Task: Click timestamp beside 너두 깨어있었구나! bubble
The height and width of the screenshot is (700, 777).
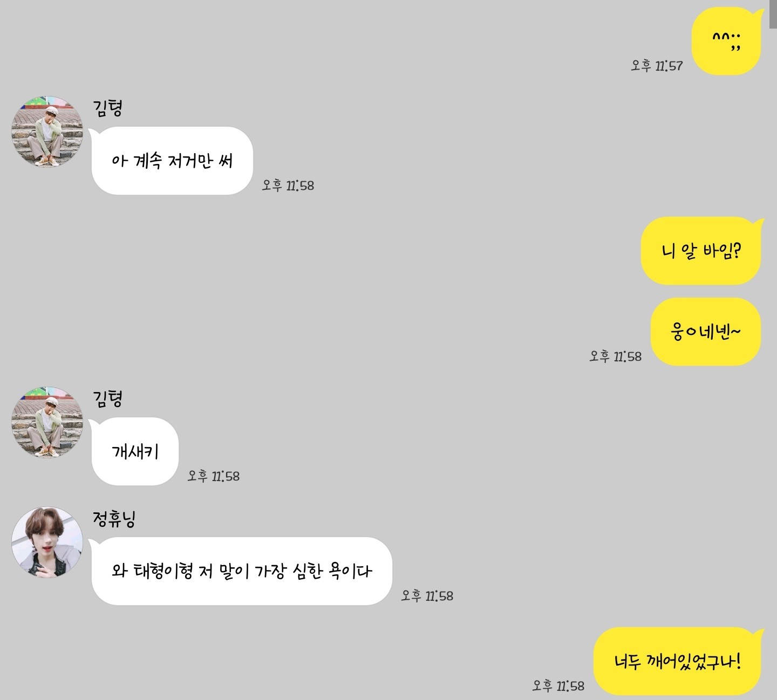Action: coord(558,686)
